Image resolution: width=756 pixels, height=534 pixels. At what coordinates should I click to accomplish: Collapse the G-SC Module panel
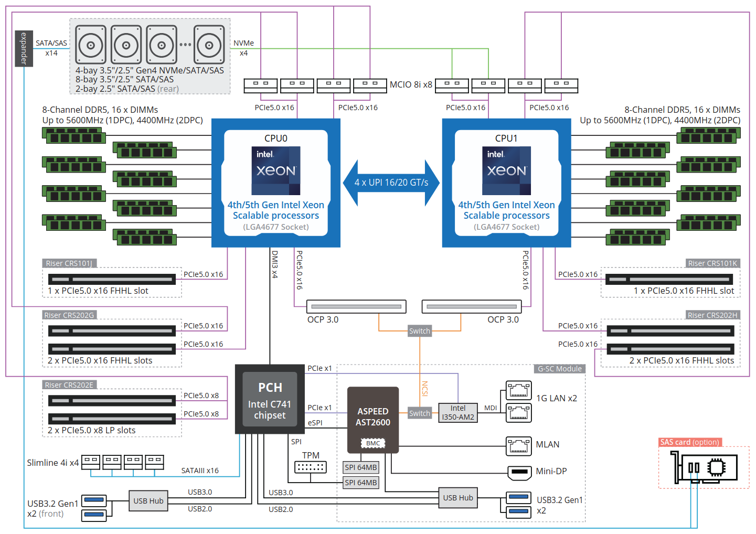point(559,369)
